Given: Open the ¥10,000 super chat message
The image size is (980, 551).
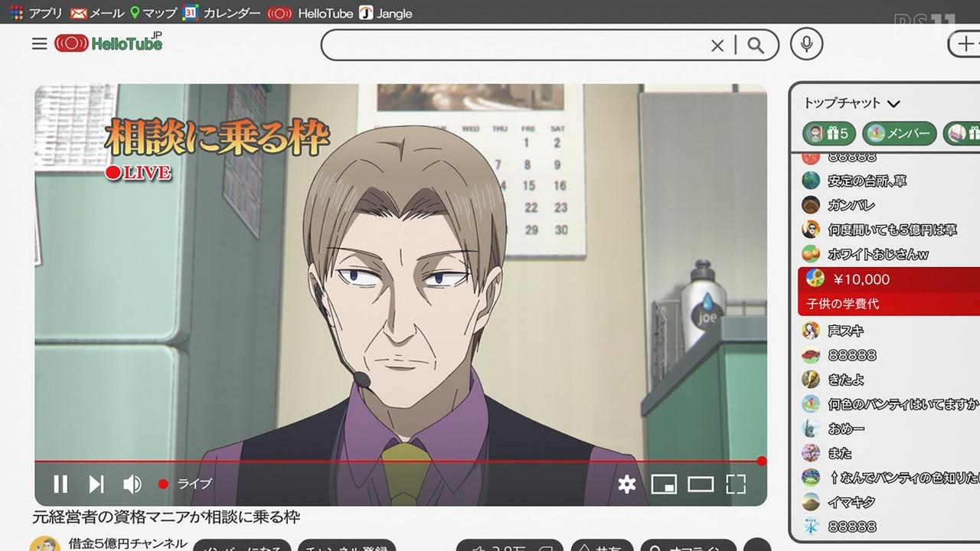Looking at the screenshot, I should pyautogui.click(x=888, y=290).
